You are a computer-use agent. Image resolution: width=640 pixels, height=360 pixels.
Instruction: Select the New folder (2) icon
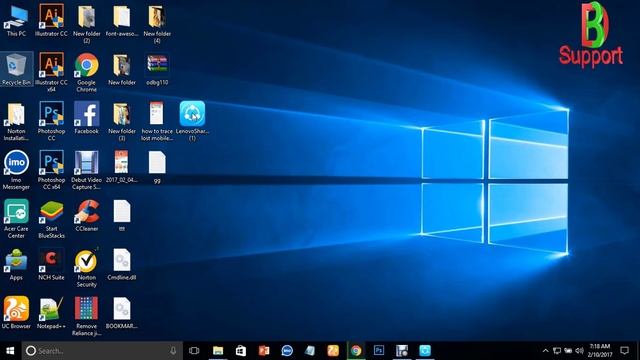[87, 24]
